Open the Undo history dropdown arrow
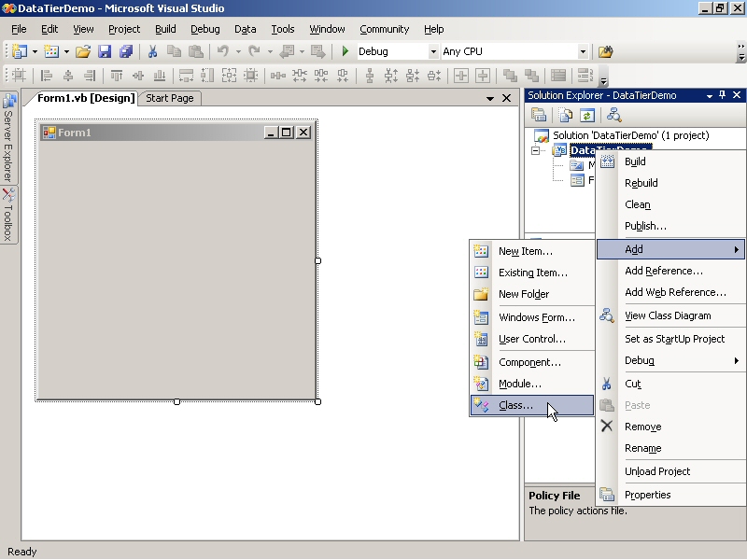747x560 pixels. tap(238, 51)
